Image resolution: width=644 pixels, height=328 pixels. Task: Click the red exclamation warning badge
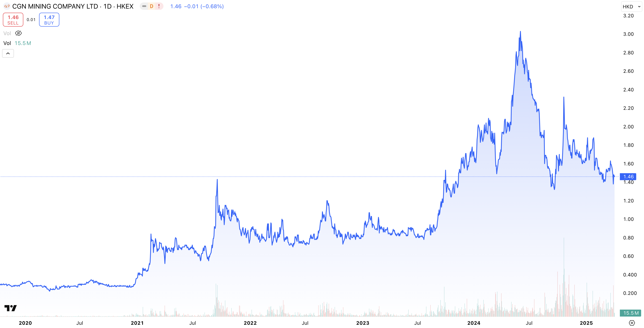coord(159,6)
